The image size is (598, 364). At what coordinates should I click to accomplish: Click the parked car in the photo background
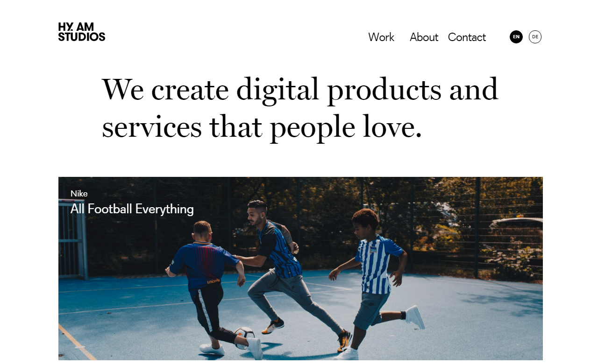(516, 227)
